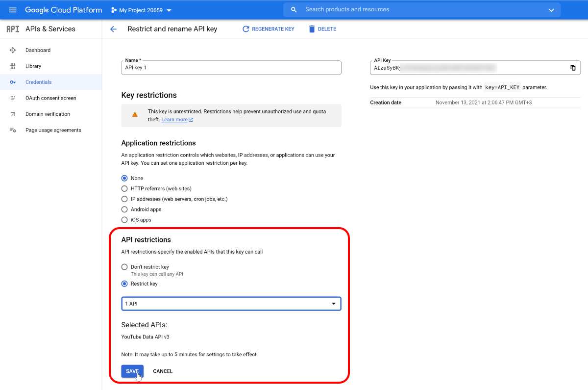
Task: Click the API restrictions heading
Action: [146, 240]
